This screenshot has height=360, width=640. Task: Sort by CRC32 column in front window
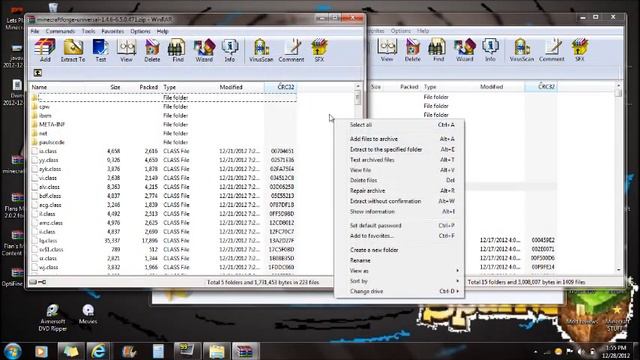(x=280, y=87)
